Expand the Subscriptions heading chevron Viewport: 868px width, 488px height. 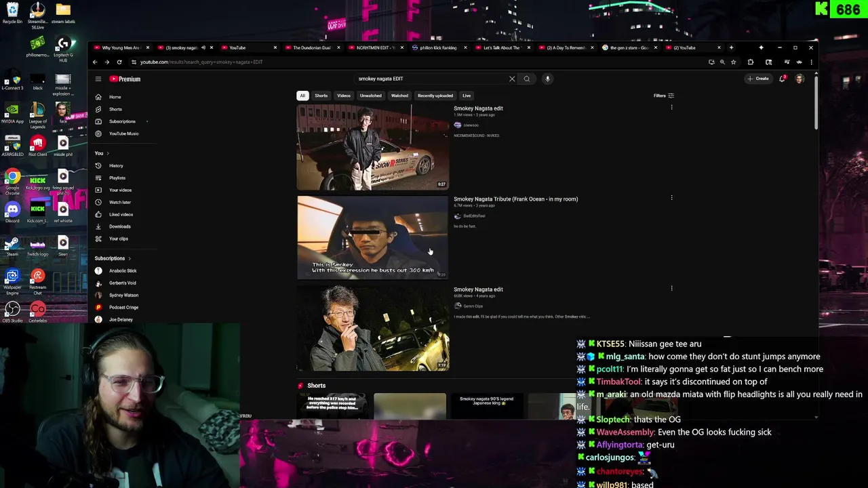(130, 258)
